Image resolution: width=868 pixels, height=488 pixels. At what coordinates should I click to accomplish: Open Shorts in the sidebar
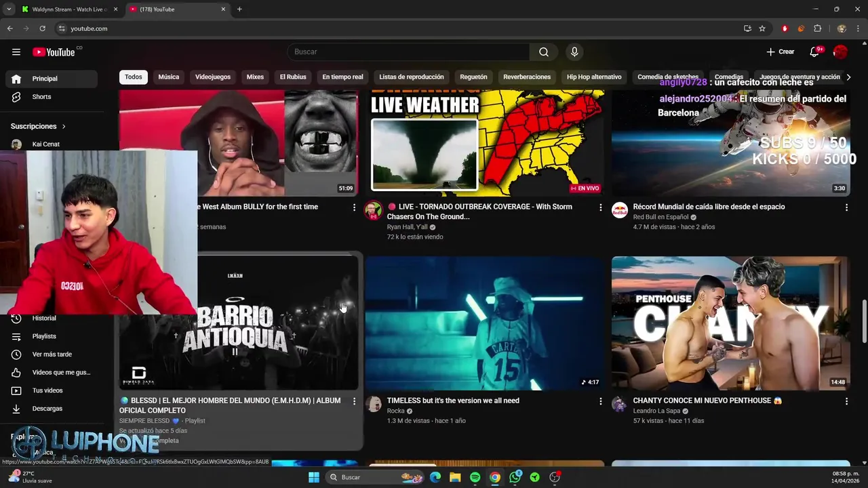tap(52, 97)
